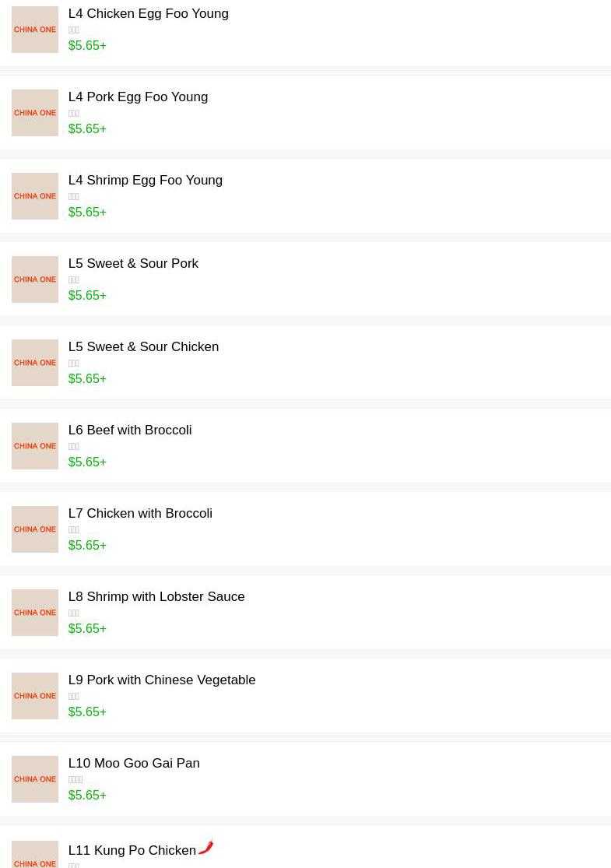The width and height of the screenshot is (611, 868).
Task: Click the $5.65+ price under L9 Pork with Chinese Vegetable
Action: point(87,712)
